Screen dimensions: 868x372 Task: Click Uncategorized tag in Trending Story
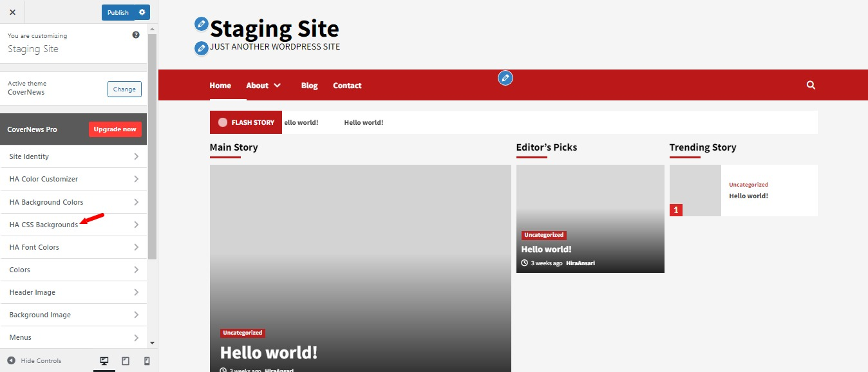748,185
